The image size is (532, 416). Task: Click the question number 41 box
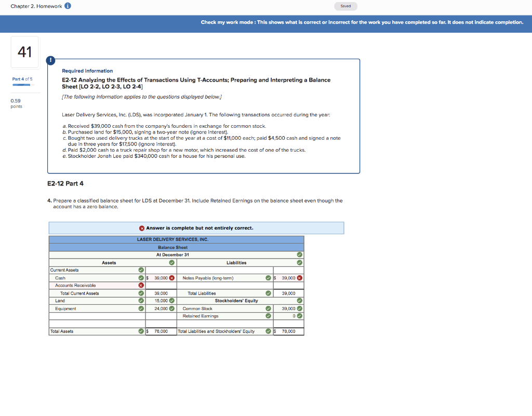24,52
